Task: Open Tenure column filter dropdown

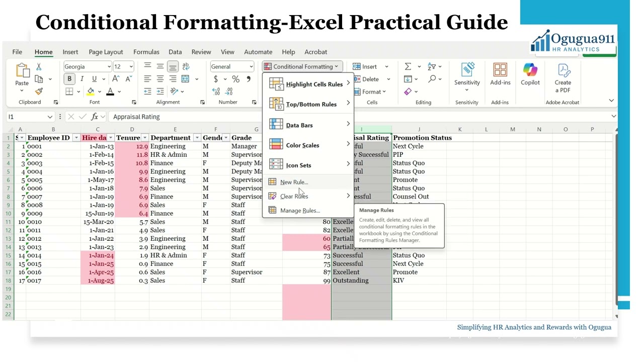Action: 144,138
